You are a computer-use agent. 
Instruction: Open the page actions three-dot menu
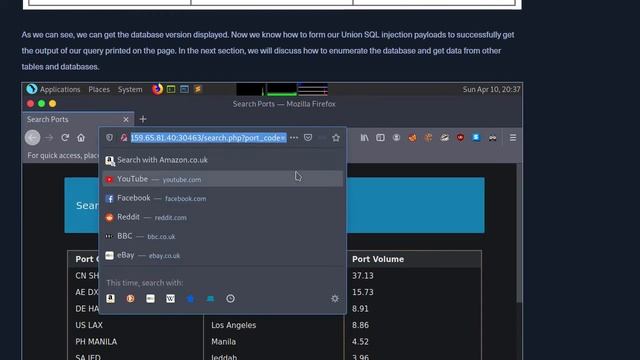(294, 138)
